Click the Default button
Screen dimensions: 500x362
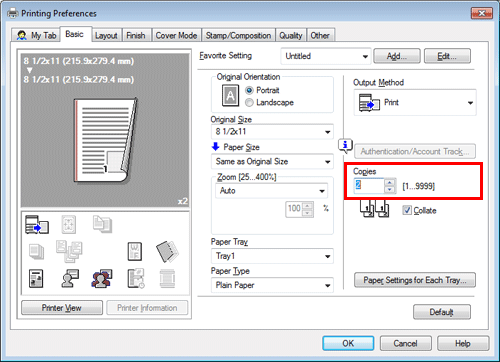coord(442,312)
